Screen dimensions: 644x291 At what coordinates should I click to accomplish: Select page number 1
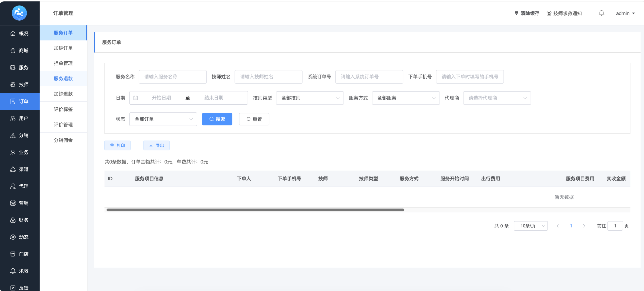point(571,226)
